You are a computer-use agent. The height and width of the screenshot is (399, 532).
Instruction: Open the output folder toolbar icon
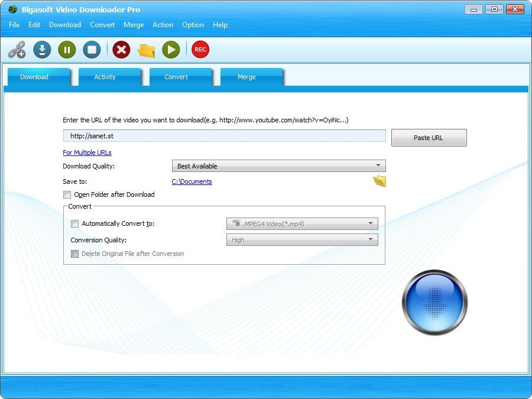(x=146, y=50)
